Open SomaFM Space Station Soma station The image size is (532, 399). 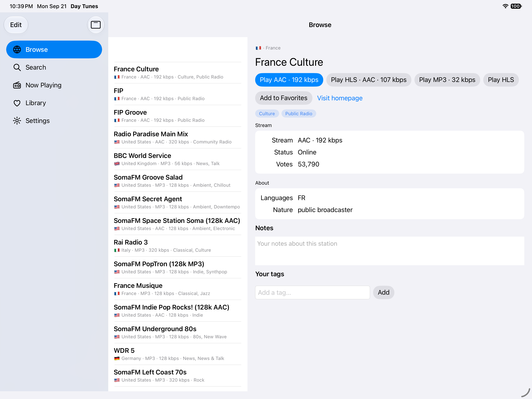tap(177, 224)
